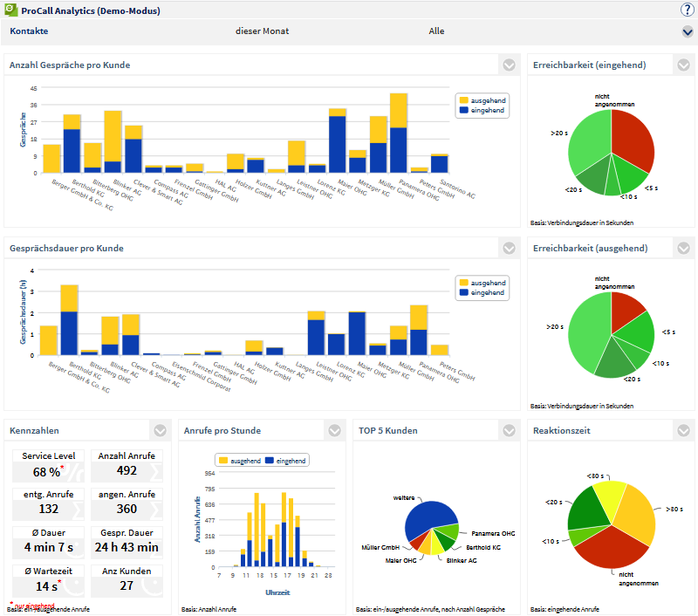Viewport: 698px width, 616px height.
Task: Click the Gespr. Dauer tile
Action: [x=127, y=543]
